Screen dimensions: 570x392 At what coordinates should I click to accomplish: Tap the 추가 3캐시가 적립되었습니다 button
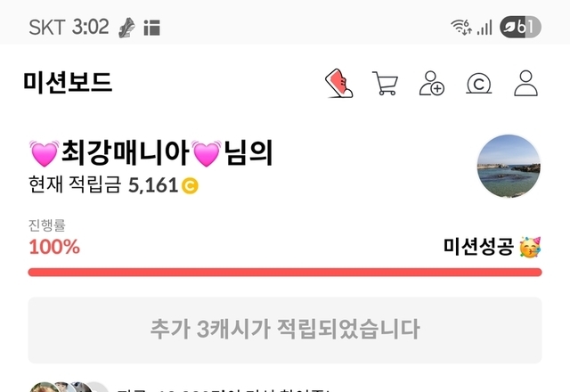pyautogui.click(x=285, y=330)
